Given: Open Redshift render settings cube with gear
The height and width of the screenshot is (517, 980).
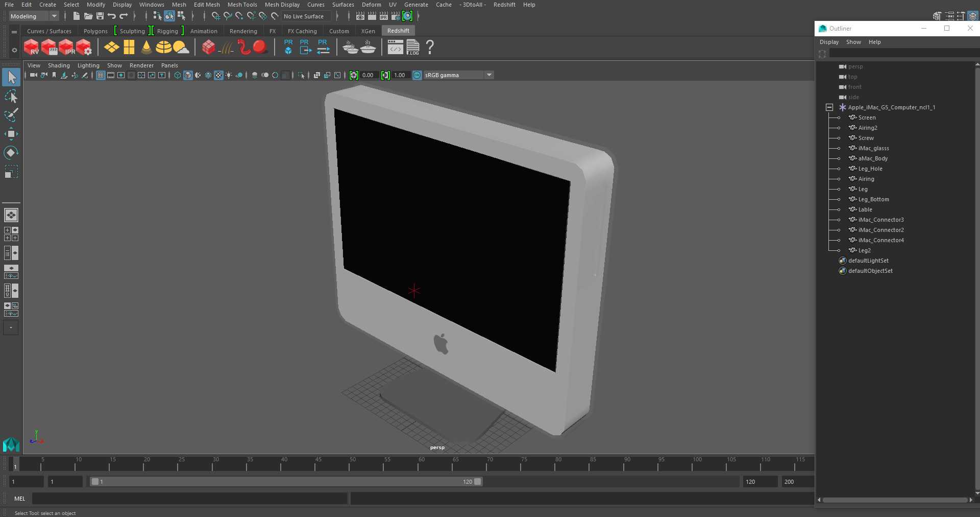Looking at the screenshot, I should 84,48.
